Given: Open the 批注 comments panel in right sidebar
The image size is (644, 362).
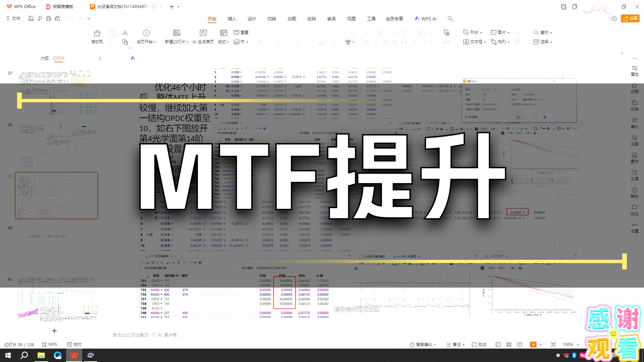Looking at the screenshot, I should tap(635, 210).
